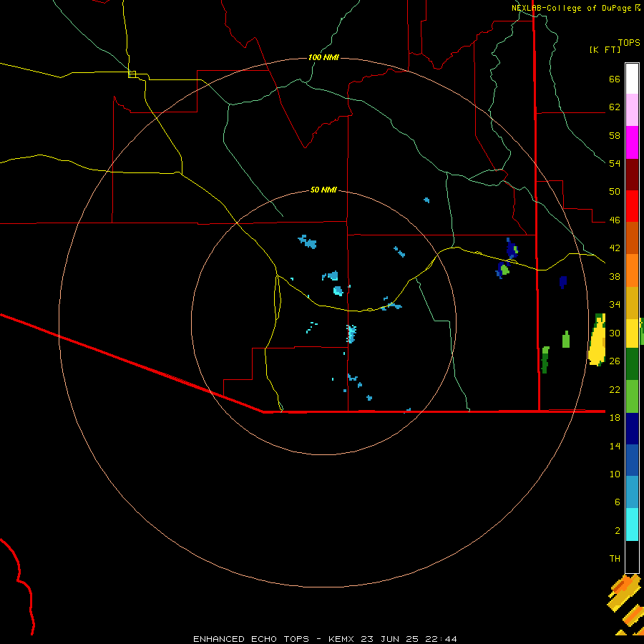The height and width of the screenshot is (644, 644).
Task: Select the bright orange legend swatch
Action: coord(632,270)
